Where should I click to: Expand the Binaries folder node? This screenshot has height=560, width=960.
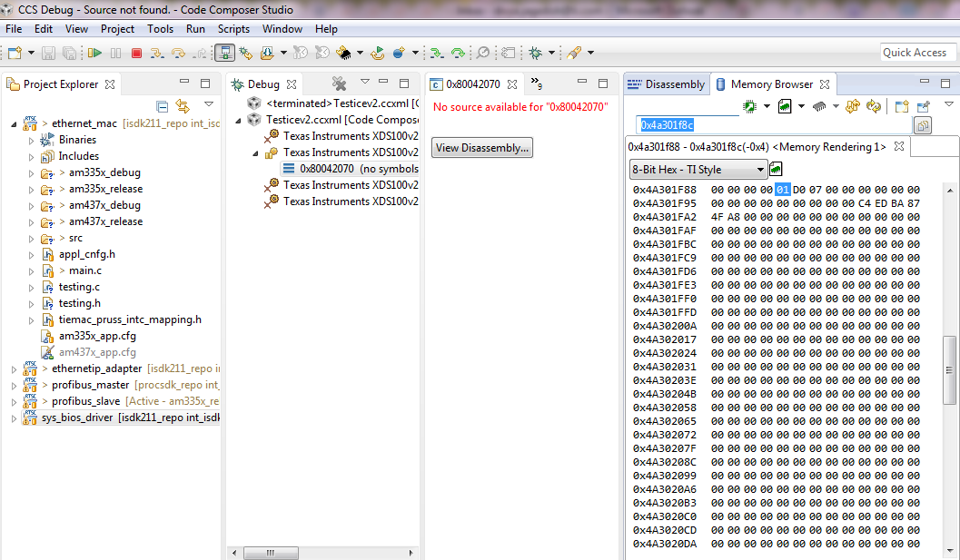(31, 140)
